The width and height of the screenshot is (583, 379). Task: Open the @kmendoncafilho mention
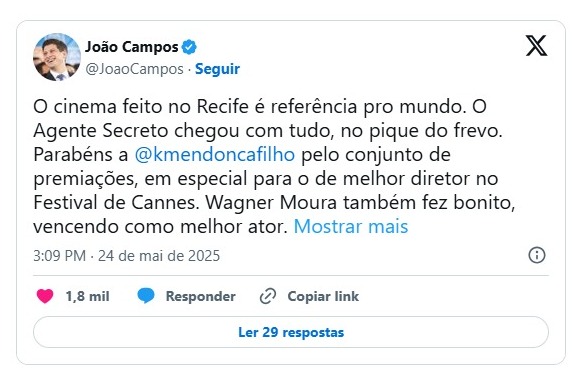[215, 155]
